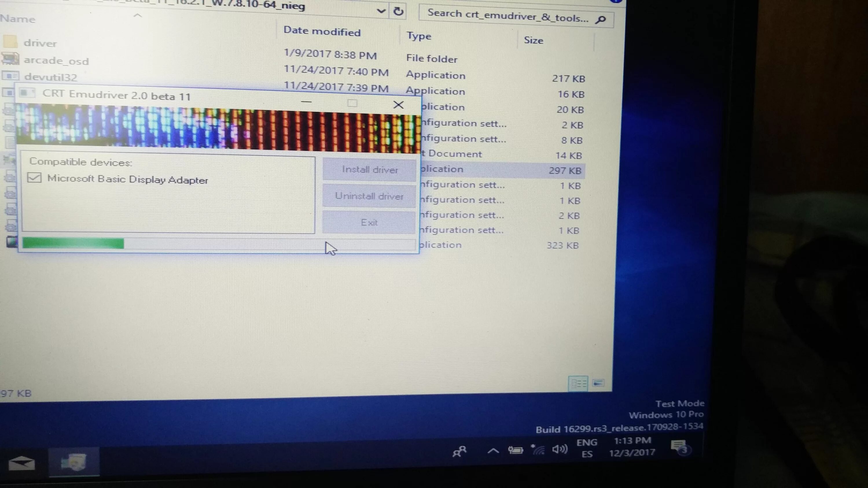Toggle the Name column sort arrow
The height and width of the screenshot is (488, 868).
coord(137,16)
